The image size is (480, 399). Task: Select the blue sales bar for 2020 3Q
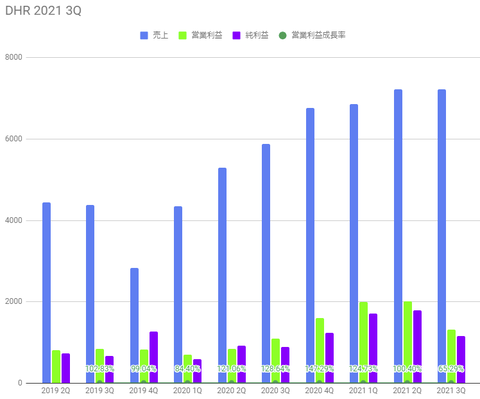(266, 263)
